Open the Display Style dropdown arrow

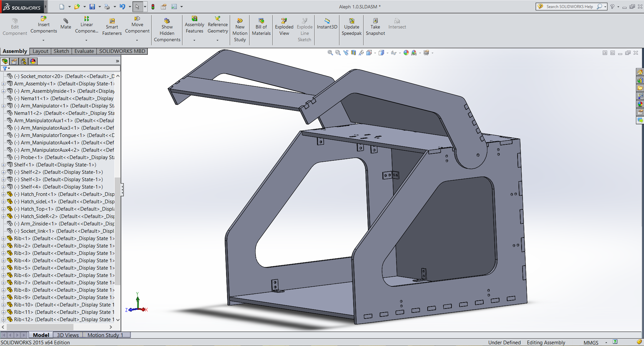[x=387, y=53]
